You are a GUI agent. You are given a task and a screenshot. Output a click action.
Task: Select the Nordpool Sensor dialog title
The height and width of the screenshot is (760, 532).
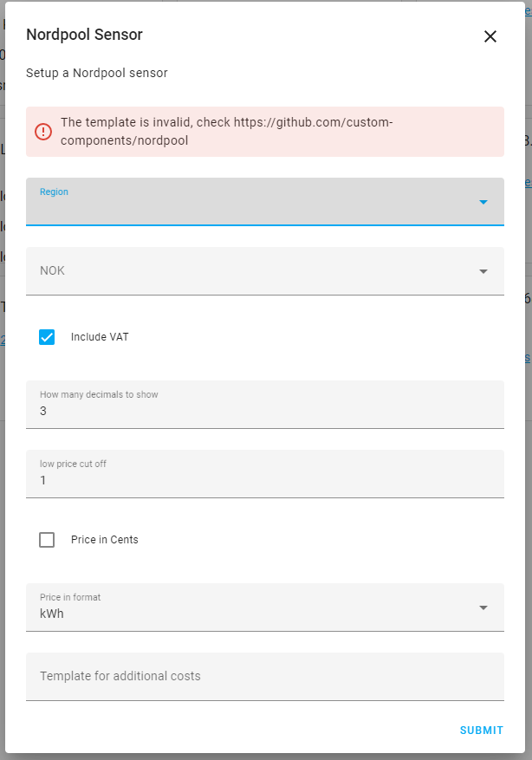coord(84,35)
